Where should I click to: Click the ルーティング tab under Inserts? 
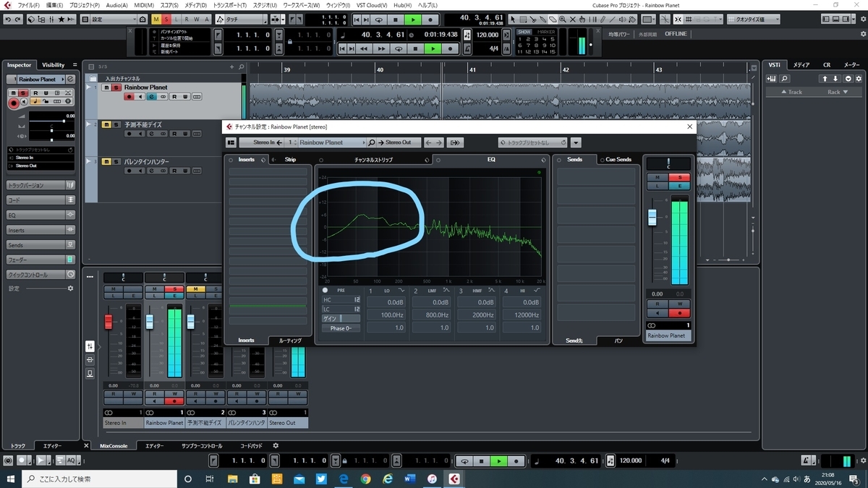(290, 340)
